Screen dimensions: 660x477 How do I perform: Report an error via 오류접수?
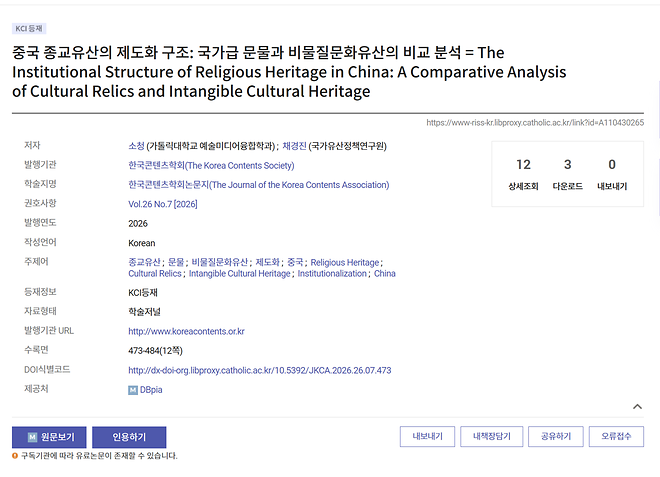(616, 437)
